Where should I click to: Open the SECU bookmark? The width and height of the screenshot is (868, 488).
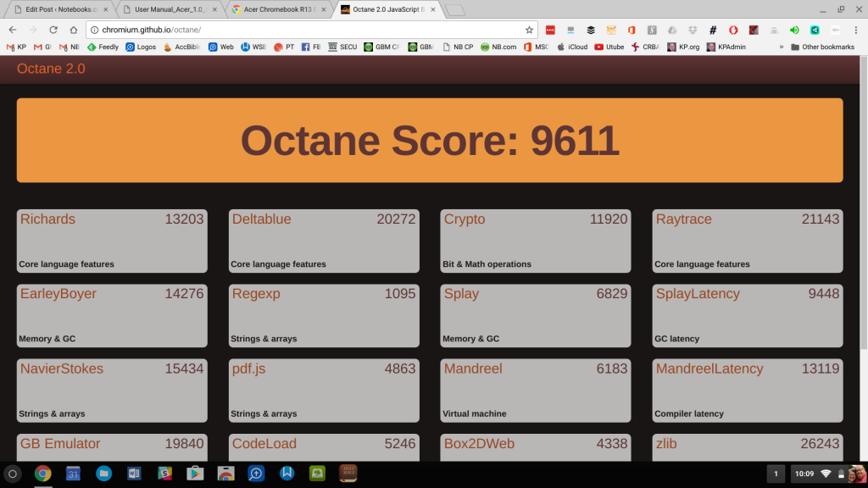[x=342, y=47]
